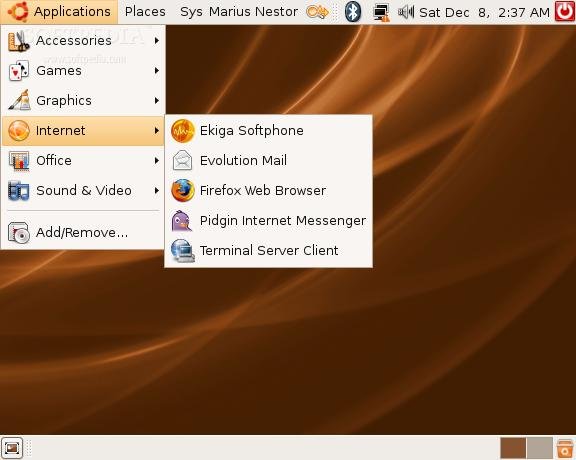This screenshot has width=576, height=460.
Task: Expand the Accessories submenu arrow
Action: click(x=157, y=40)
